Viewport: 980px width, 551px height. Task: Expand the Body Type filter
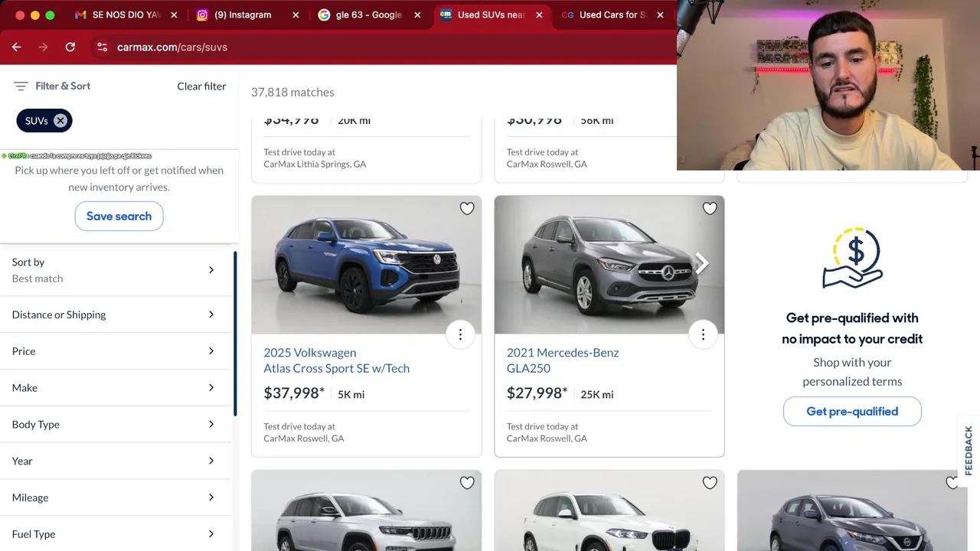click(x=116, y=425)
